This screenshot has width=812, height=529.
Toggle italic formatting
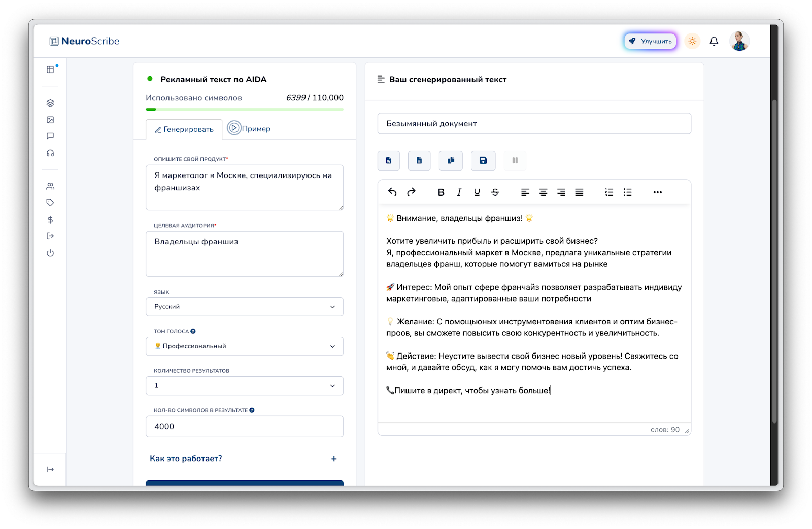pos(459,192)
